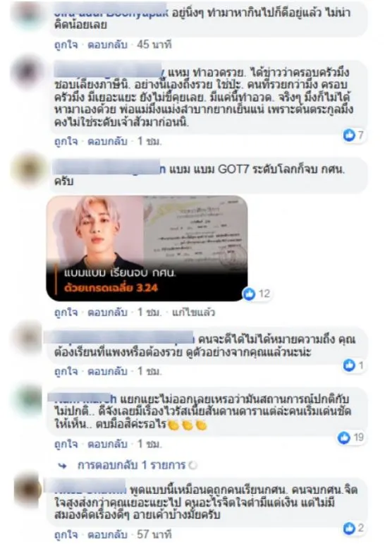The image size is (392, 544).
Task: Reply to the comment posted 57 นาที ago
Action: click(107, 534)
